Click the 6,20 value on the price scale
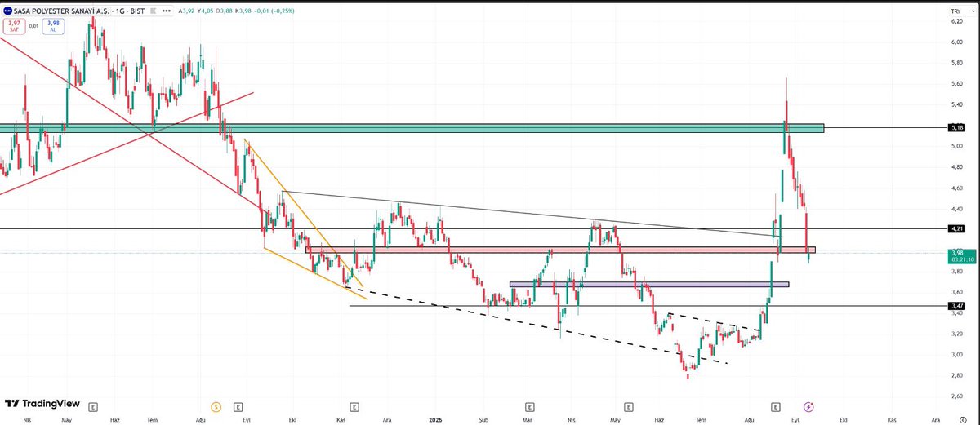The height and width of the screenshot is (425, 980). click(956, 20)
